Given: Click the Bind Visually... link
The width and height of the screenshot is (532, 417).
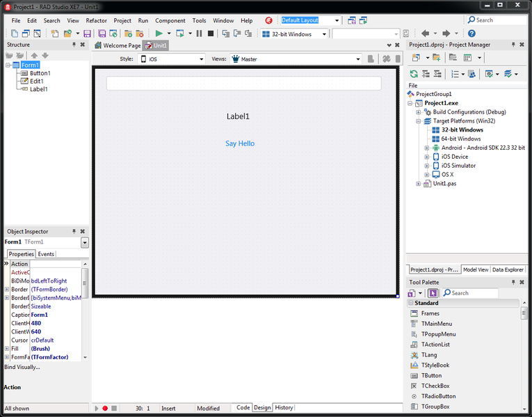Looking at the screenshot, I should tap(22, 367).
